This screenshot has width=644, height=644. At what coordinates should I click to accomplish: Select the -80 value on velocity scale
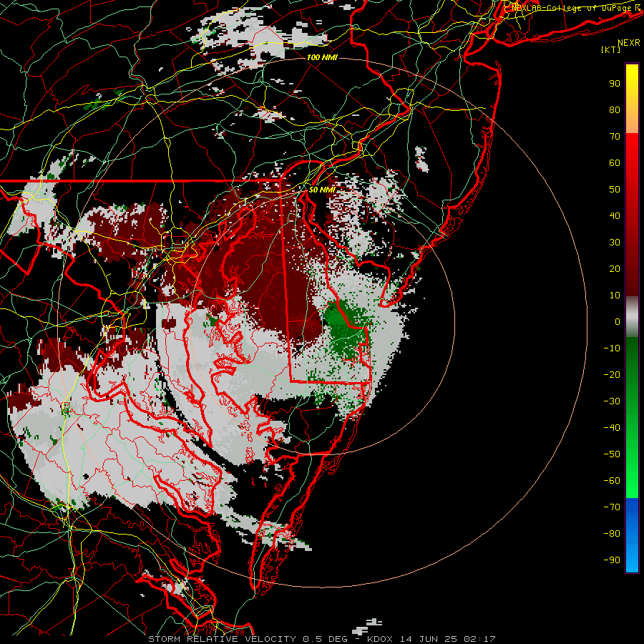point(612,534)
